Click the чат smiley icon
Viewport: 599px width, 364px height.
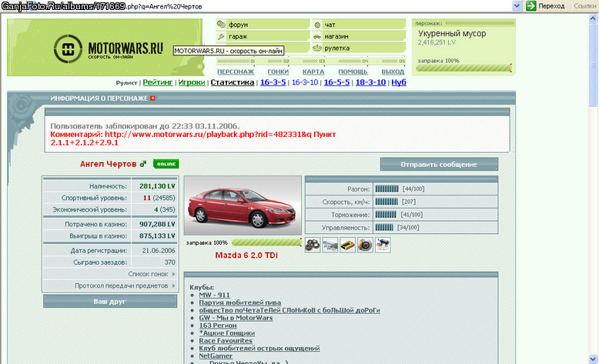tap(317, 25)
